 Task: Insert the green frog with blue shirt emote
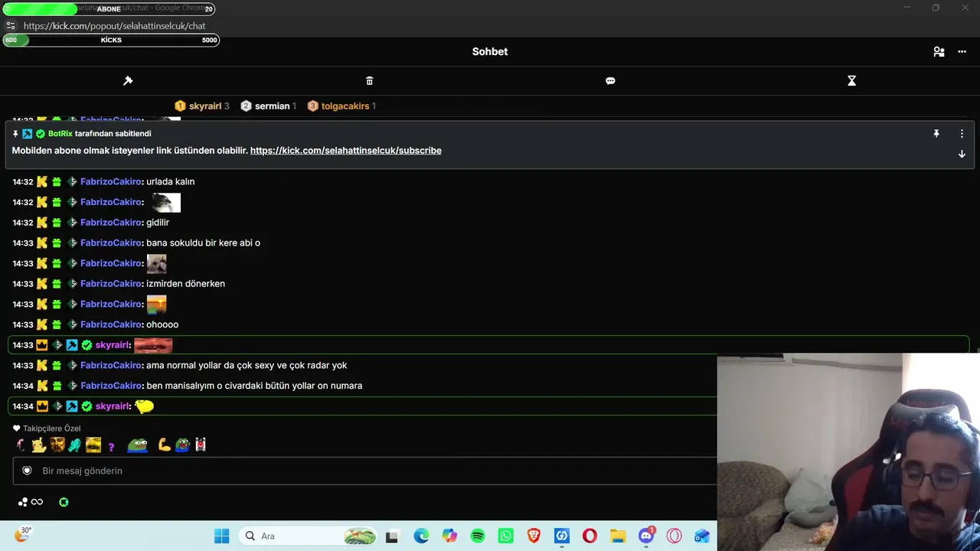pyautogui.click(x=138, y=445)
